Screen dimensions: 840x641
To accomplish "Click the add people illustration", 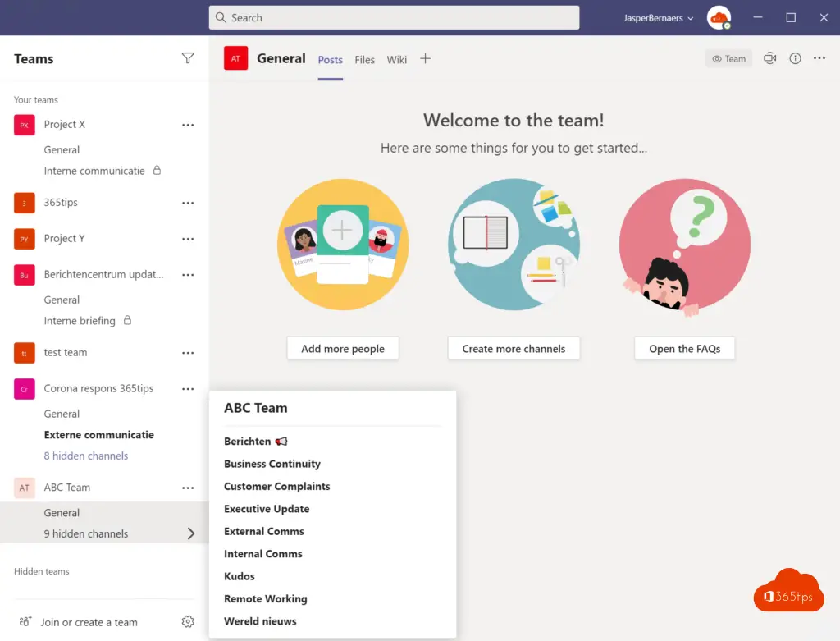I will point(343,245).
